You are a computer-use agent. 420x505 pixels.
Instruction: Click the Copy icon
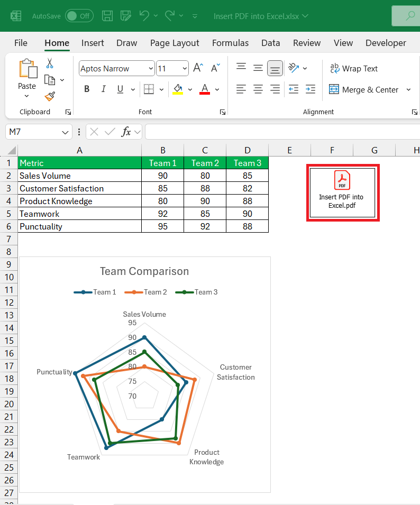[x=50, y=80]
